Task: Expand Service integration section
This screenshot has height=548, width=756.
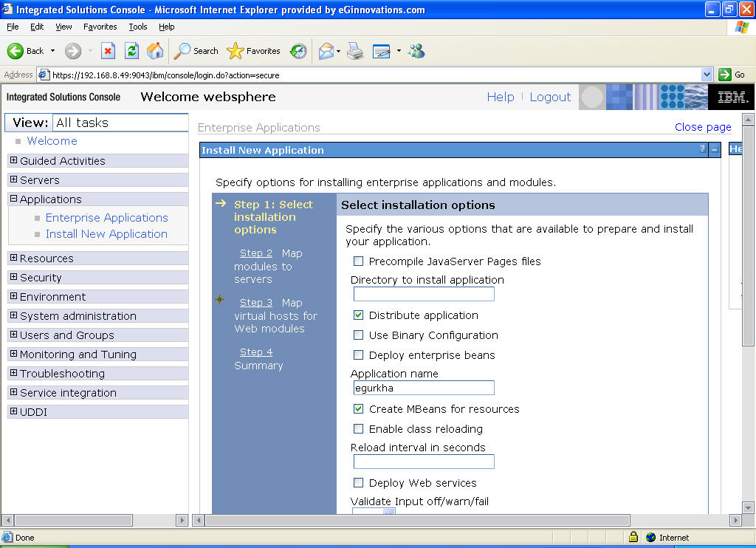Action: tap(13, 392)
